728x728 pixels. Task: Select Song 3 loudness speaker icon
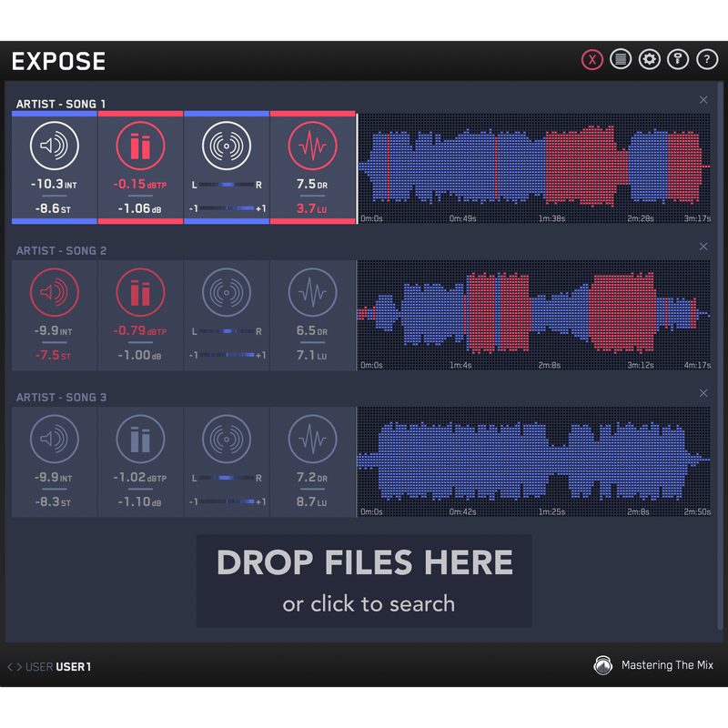[55, 440]
